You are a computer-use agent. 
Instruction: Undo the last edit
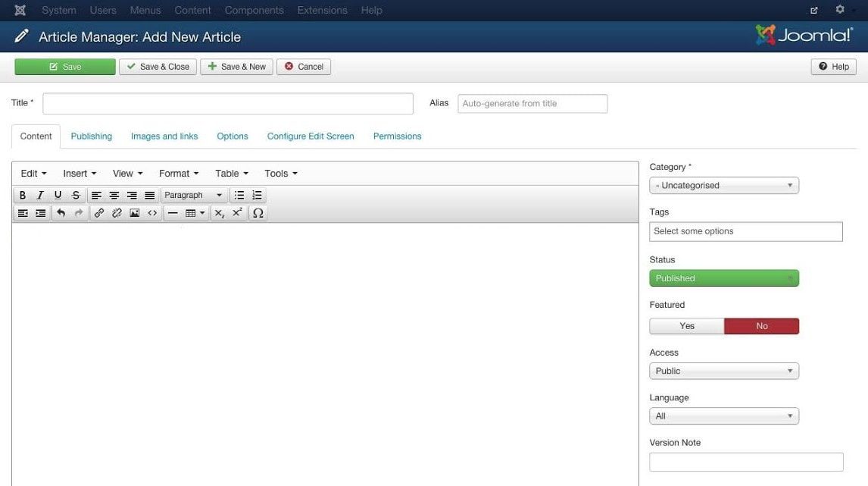click(x=60, y=212)
